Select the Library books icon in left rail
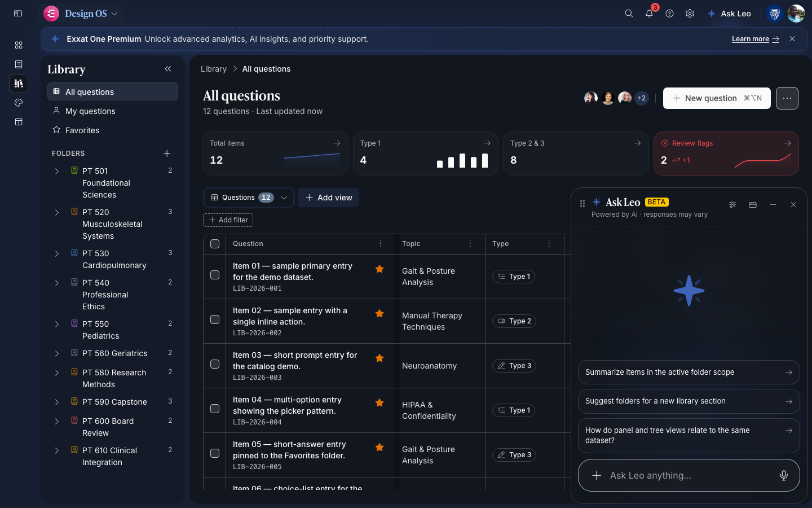The width and height of the screenshot is (812, 508). pos(19,84)
